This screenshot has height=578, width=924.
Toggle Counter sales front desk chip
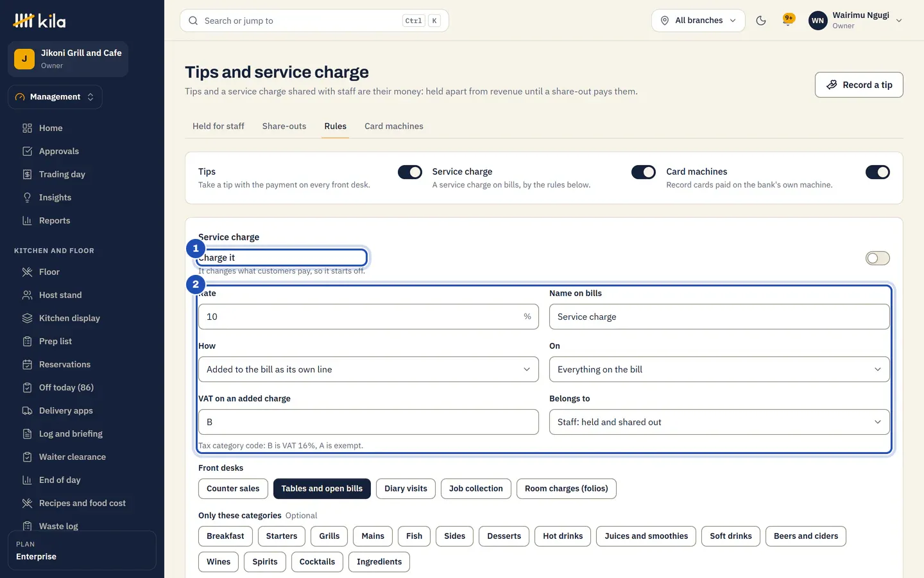pos(233,489)
